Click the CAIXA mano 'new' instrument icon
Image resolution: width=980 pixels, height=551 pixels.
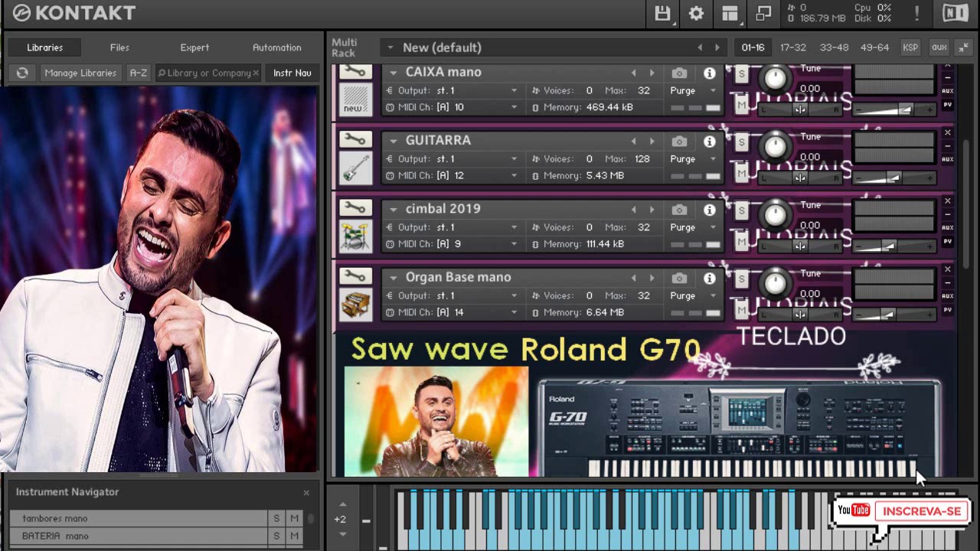(355, 99)
